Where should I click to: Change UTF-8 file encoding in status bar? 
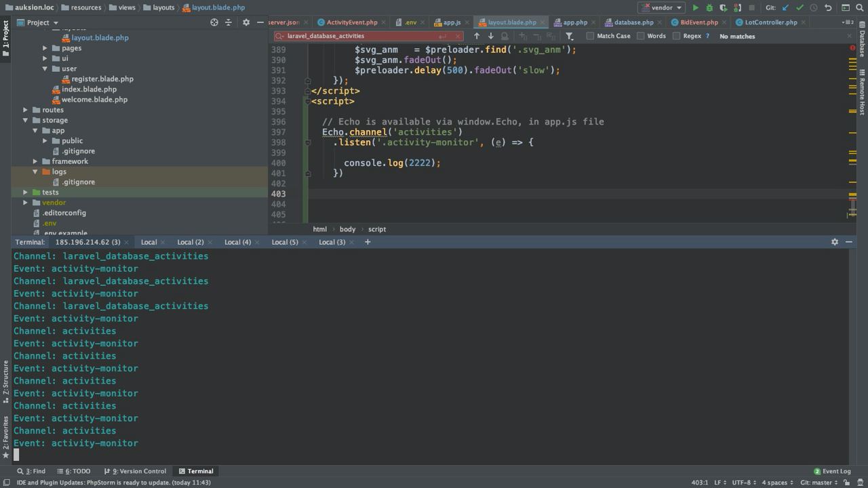744,483
